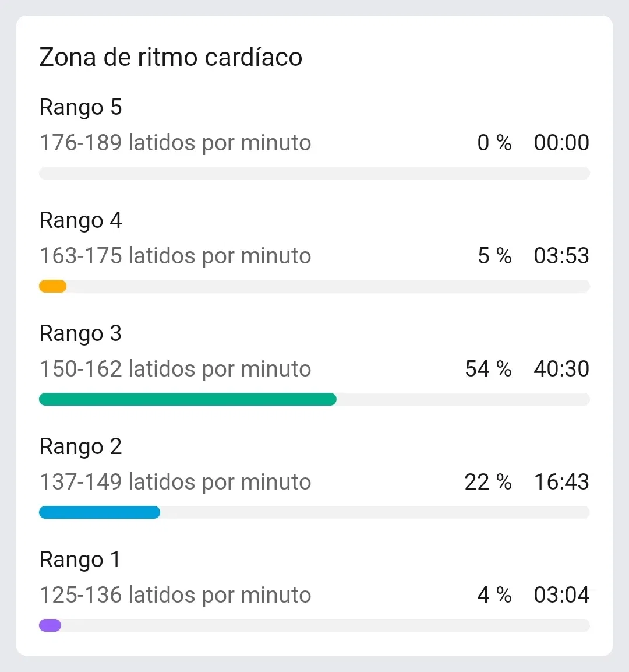Tap the 03:04 duration value
The height and width of the screenshot is (672, 629).
tap(561, 595)
